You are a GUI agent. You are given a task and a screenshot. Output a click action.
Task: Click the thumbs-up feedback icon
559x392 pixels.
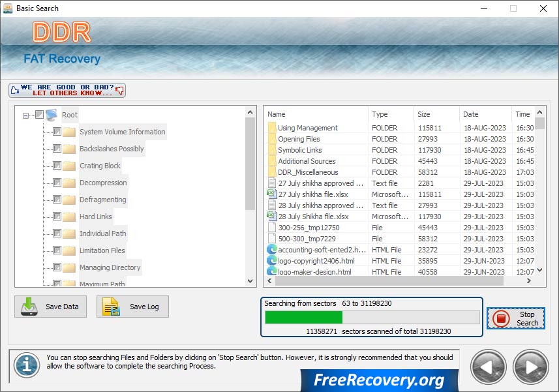coord(14,90)
